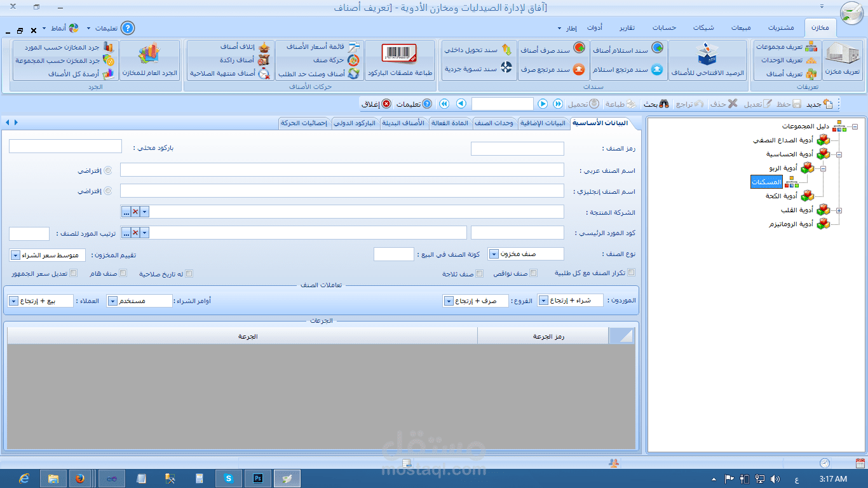Check the expiry date checkbox (له تاريخ صلاحية)

pyautogui.click(x=190, y=273)
